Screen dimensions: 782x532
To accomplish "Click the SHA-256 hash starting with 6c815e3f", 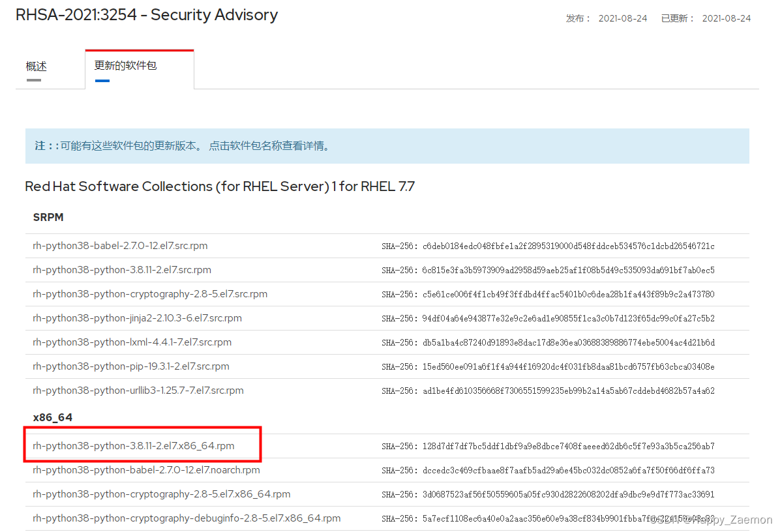I will [569, 271].
